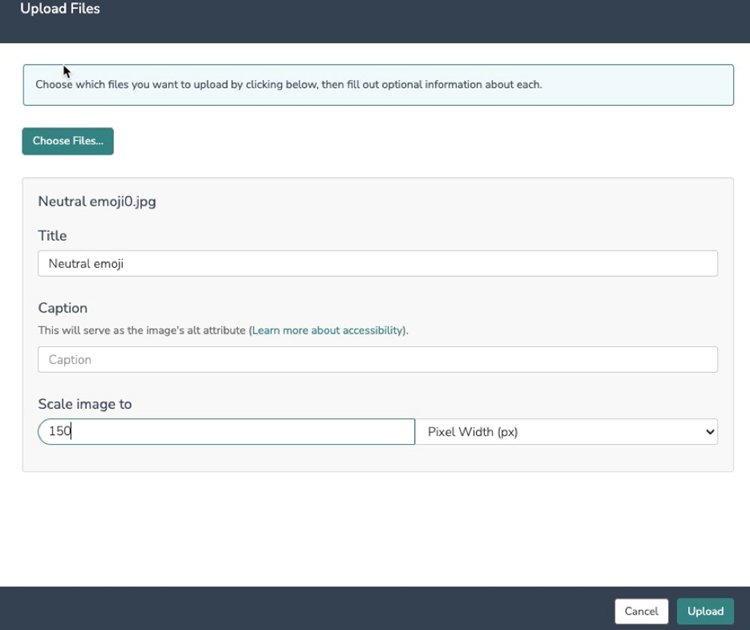Click the alt attribute helper text
This screenshot has height=630, width=750.
[140, 330]
